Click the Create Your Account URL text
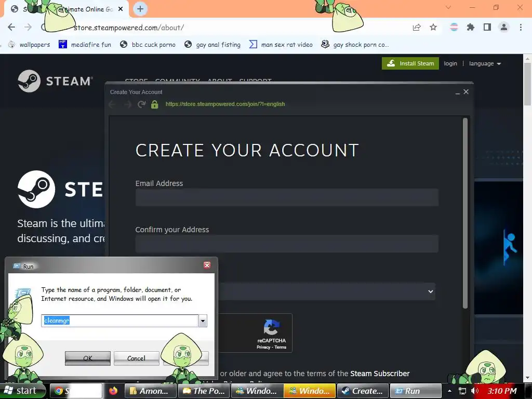The width and height of the screenshot is (532, 399). pyautogui.click(x=225, y=104)
